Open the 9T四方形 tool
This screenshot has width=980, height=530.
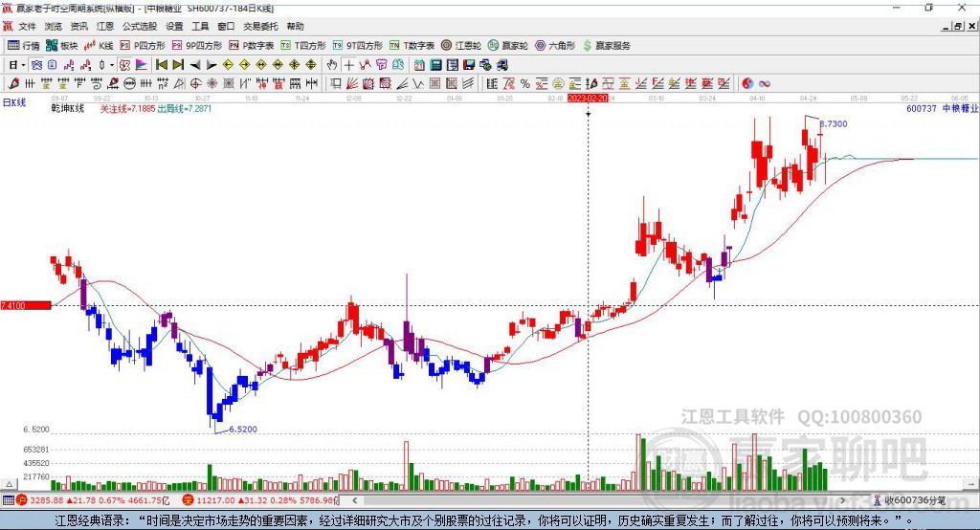358,46
